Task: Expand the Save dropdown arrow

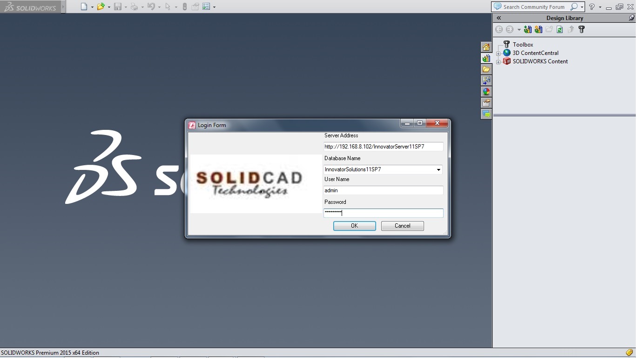Action: pyautogui.click(x=126, y=7)
